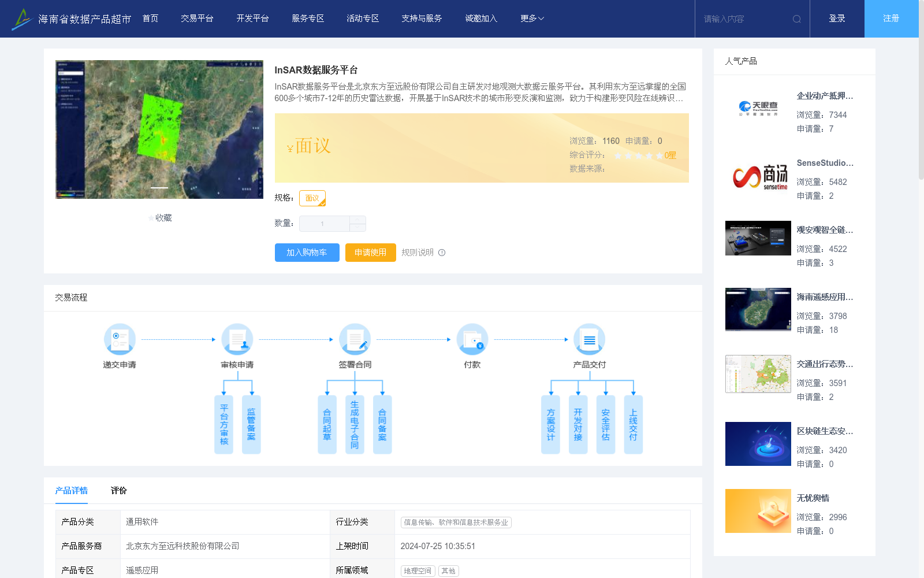Open the SenseStudio product title
Viewport: 924px width, 578px height.
point(825,163)
